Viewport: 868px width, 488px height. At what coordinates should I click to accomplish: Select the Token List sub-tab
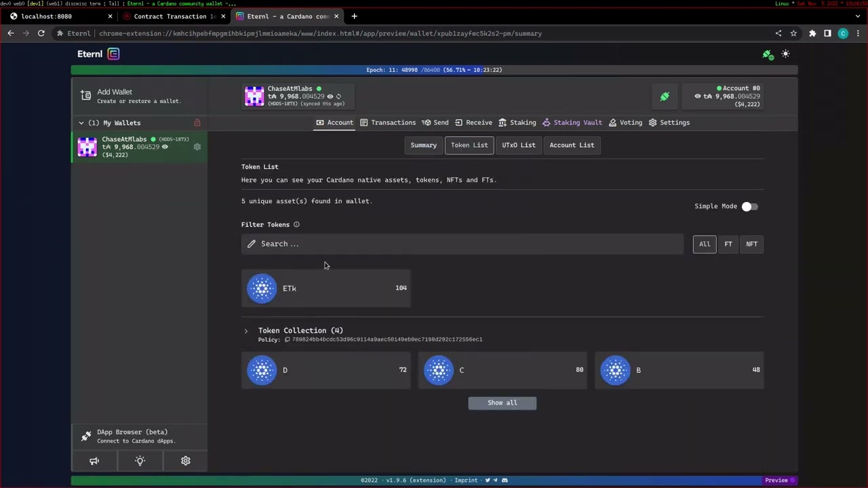(x=469, y=145)
